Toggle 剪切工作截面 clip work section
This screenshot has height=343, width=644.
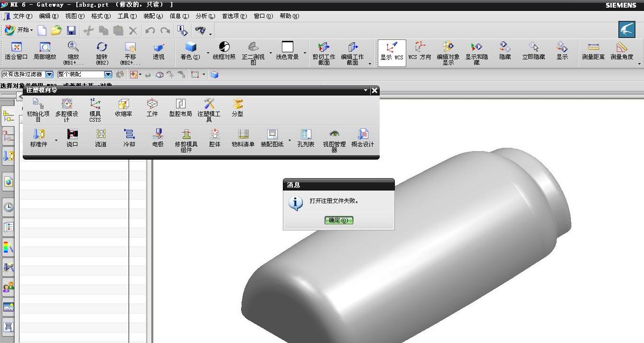(324, 53)
